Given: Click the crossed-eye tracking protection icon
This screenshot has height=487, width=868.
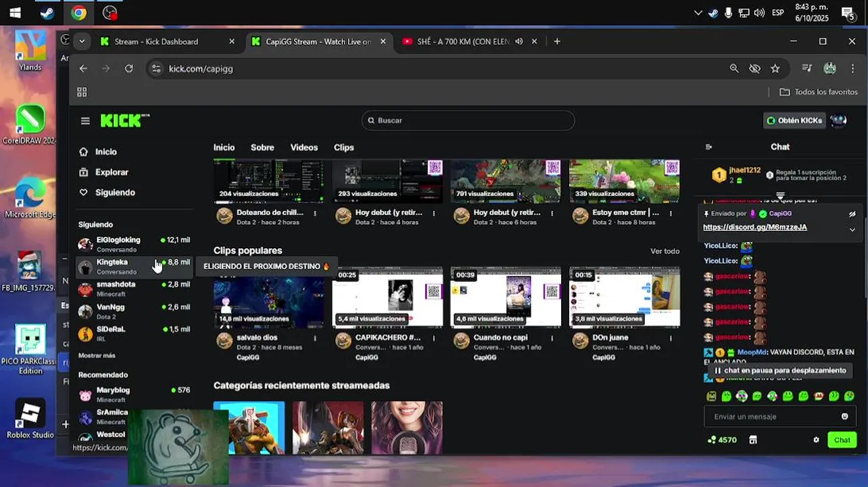Looking at the screenshot, I should (755, 68).
